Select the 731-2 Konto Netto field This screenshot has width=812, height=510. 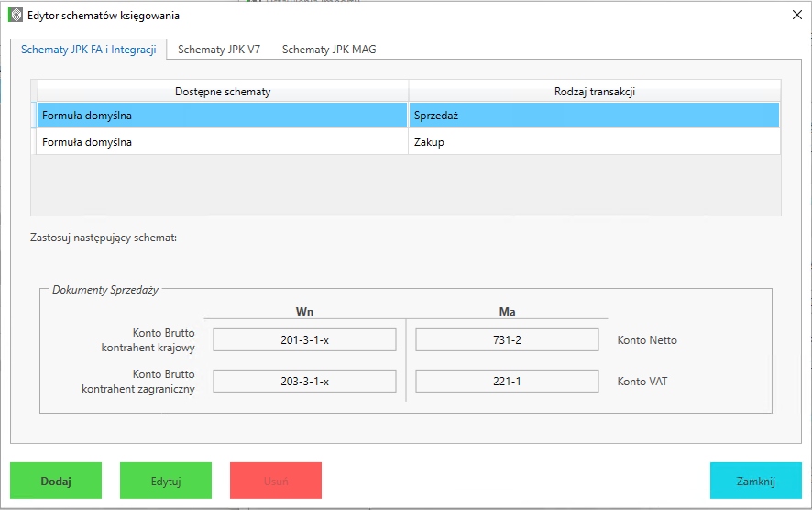507,340
